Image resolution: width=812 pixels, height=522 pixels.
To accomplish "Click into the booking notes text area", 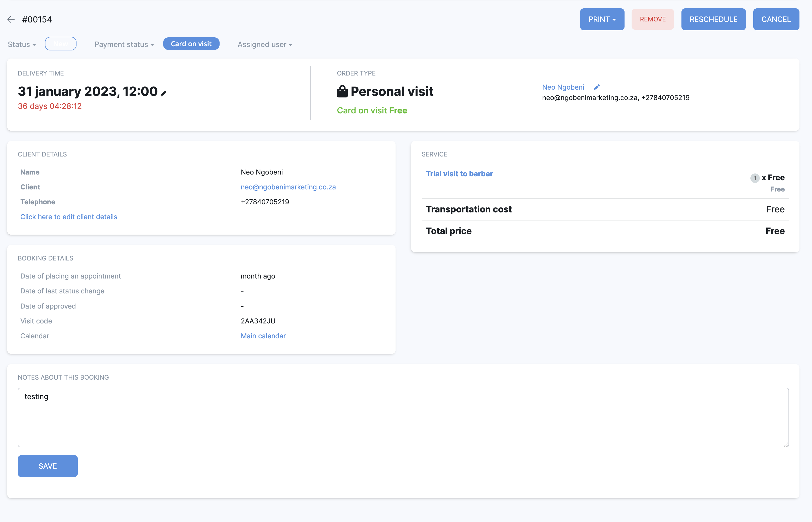I will tap(403, 417).
